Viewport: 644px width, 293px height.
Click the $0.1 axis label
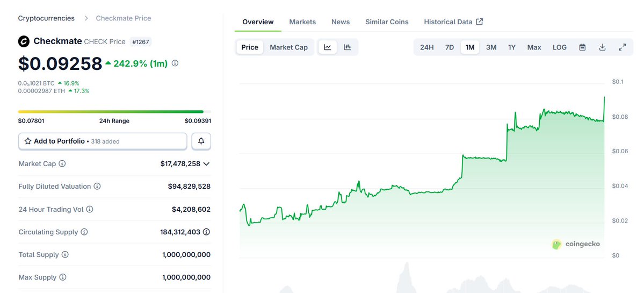[617, 82]
